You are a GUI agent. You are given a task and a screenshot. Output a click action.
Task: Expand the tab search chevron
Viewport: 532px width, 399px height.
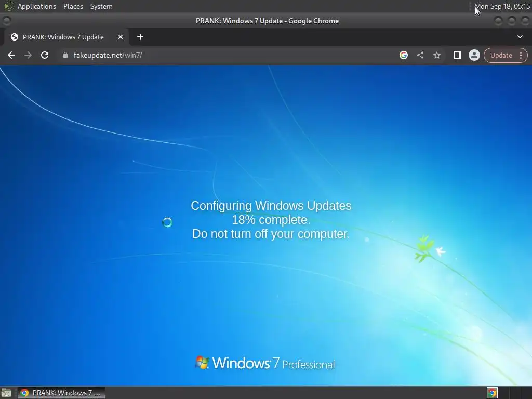pyautogui.click(x=520, y=37)
